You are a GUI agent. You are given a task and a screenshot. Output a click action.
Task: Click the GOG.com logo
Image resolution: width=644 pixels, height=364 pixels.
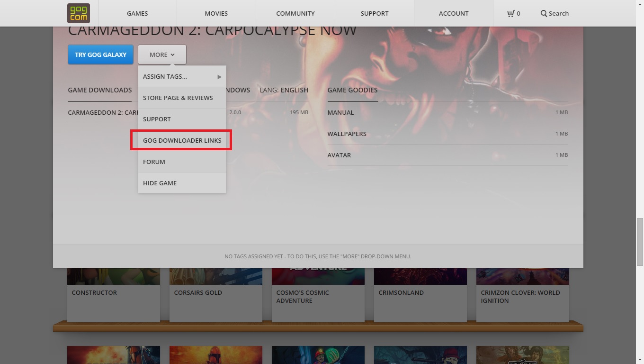(79, 13)
